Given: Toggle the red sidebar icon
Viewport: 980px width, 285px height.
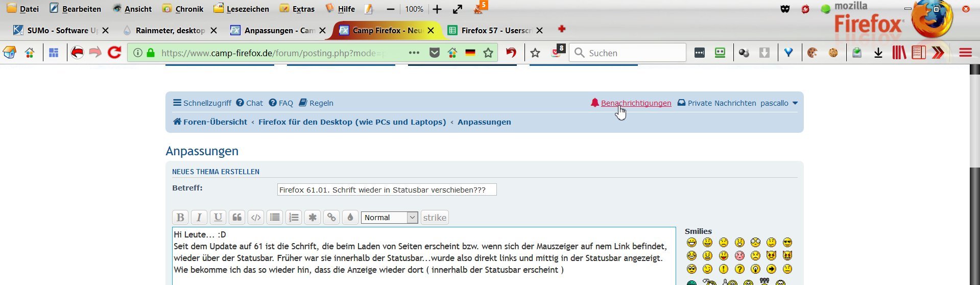Looking at the screenshot, I should 919,53.
